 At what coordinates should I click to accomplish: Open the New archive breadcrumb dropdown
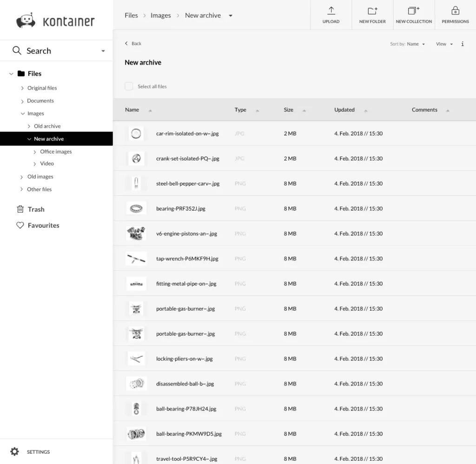pos(231,16)
